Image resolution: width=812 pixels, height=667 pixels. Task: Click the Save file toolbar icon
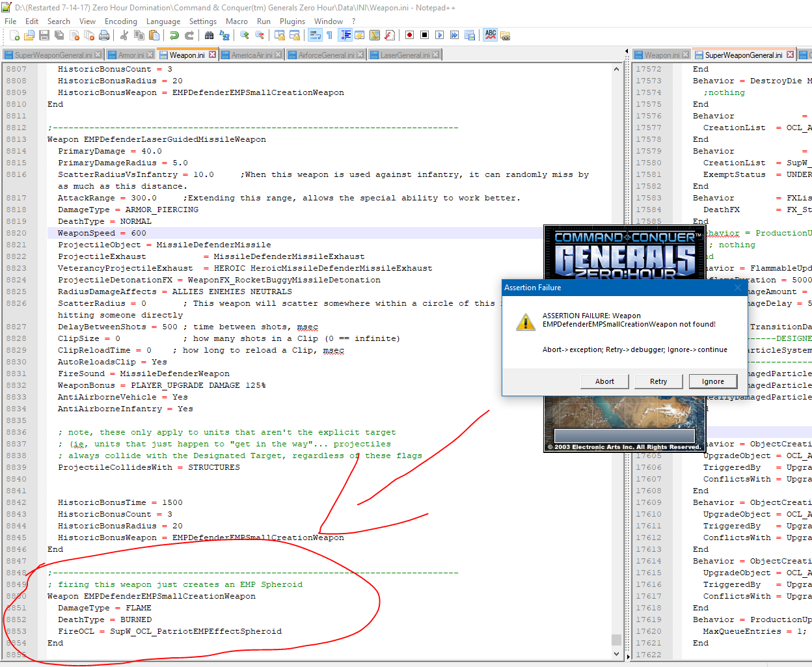click(x=44, y=35)
